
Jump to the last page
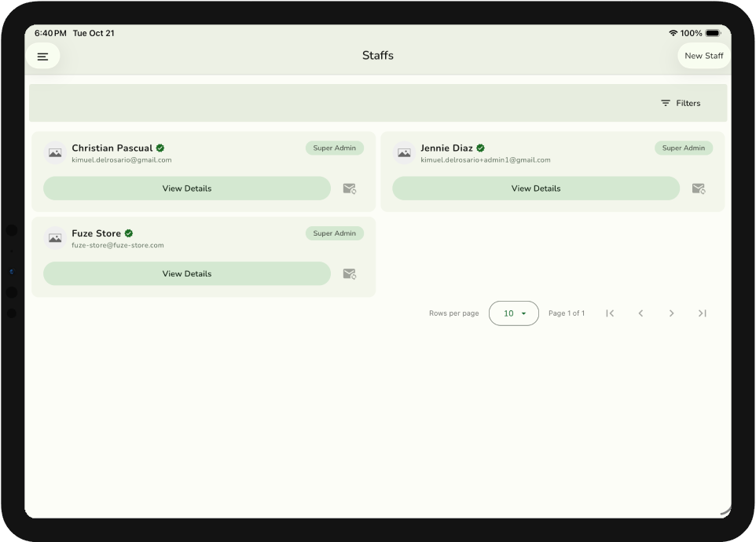(703, 313)
